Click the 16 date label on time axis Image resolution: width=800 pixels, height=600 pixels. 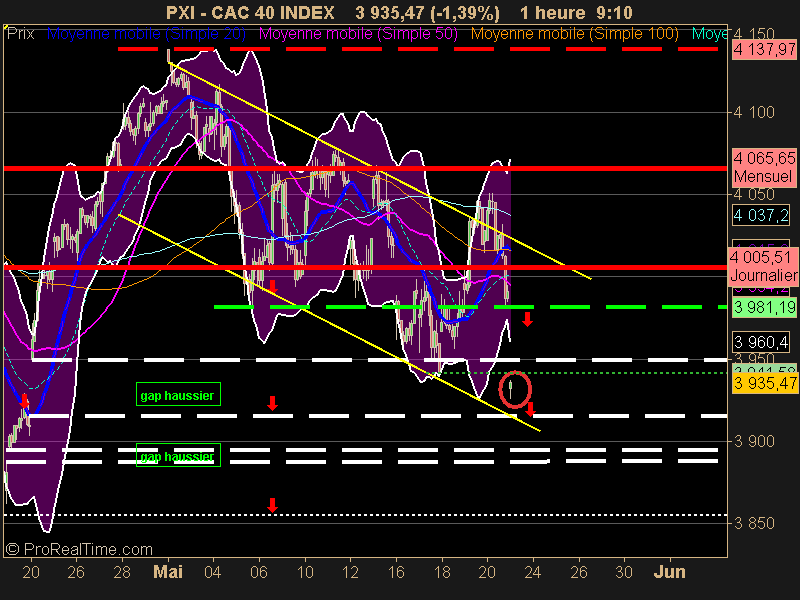click(396, 572)
